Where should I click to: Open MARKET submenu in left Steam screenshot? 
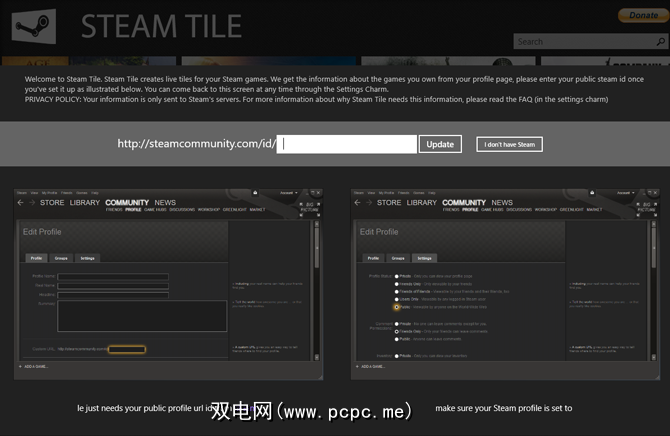tap(257, 210)
